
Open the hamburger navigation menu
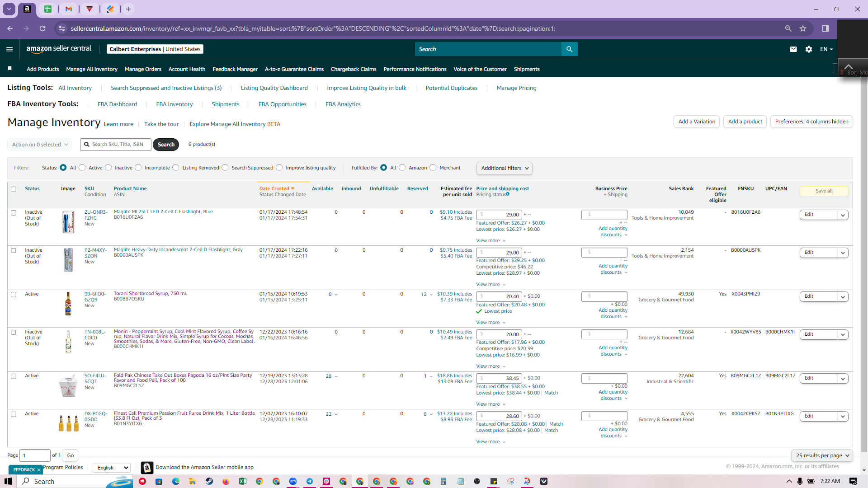click(9, 49)
